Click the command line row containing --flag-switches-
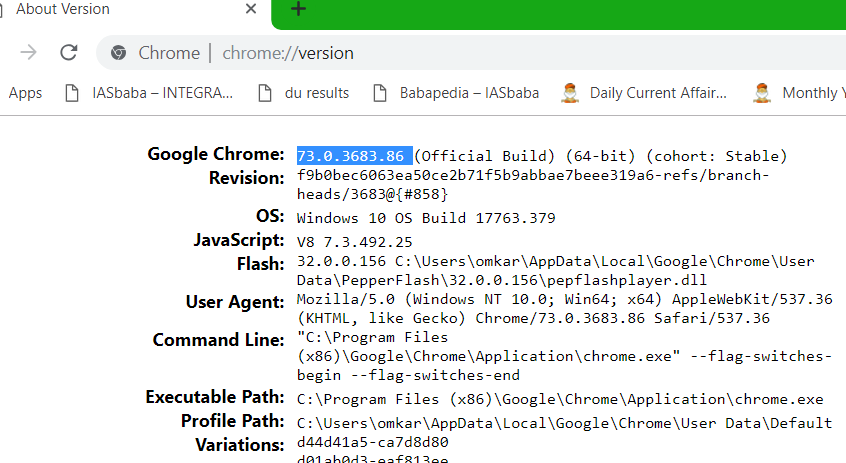846x463 pixels. [564, 356]
